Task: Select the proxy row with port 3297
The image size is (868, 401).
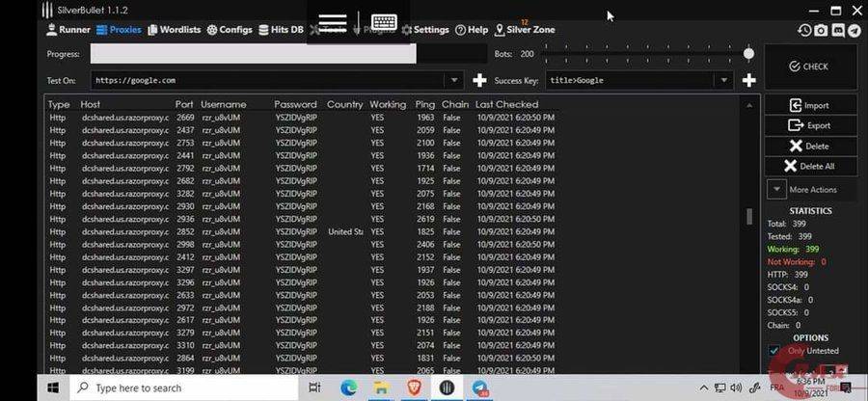Action: pos(302,270)
